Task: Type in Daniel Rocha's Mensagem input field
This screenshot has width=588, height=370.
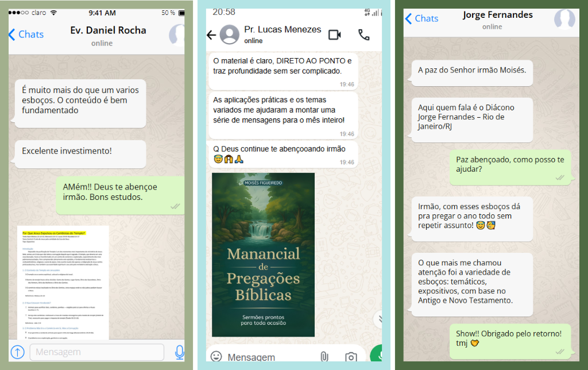Action: 96,352
